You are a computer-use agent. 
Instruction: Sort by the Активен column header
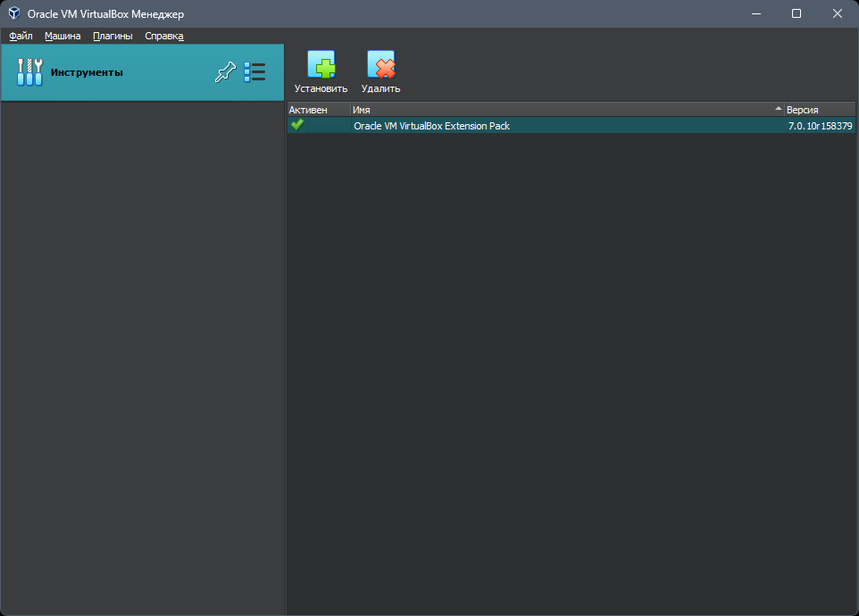(319, 110)
